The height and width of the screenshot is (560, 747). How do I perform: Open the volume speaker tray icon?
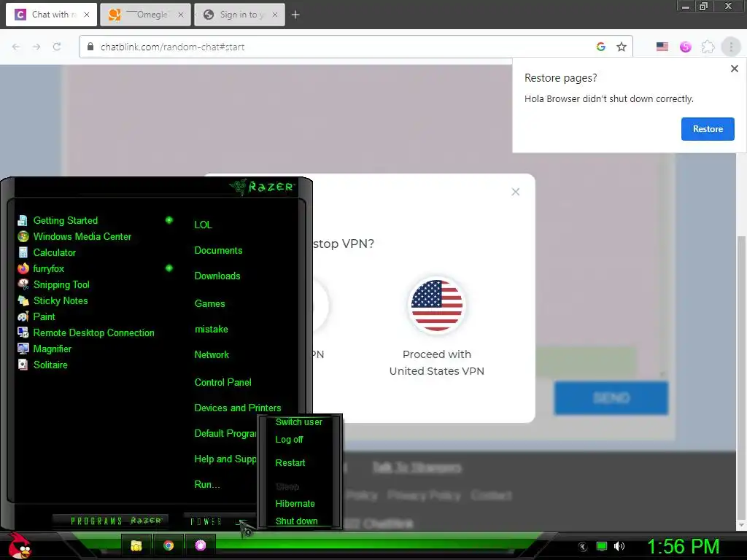[619, 547]
